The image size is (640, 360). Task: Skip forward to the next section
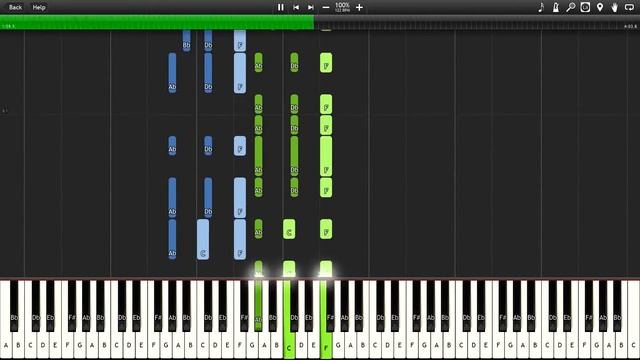(311, 7)
